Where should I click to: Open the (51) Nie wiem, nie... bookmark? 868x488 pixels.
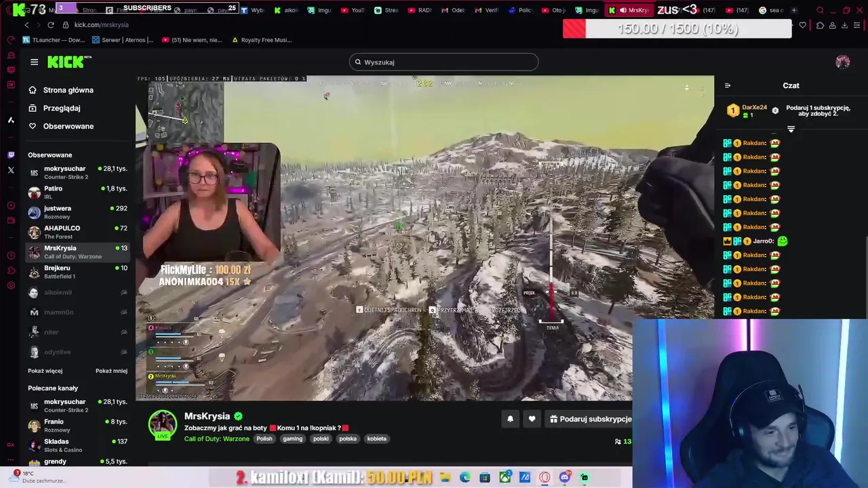coord(192,40)
